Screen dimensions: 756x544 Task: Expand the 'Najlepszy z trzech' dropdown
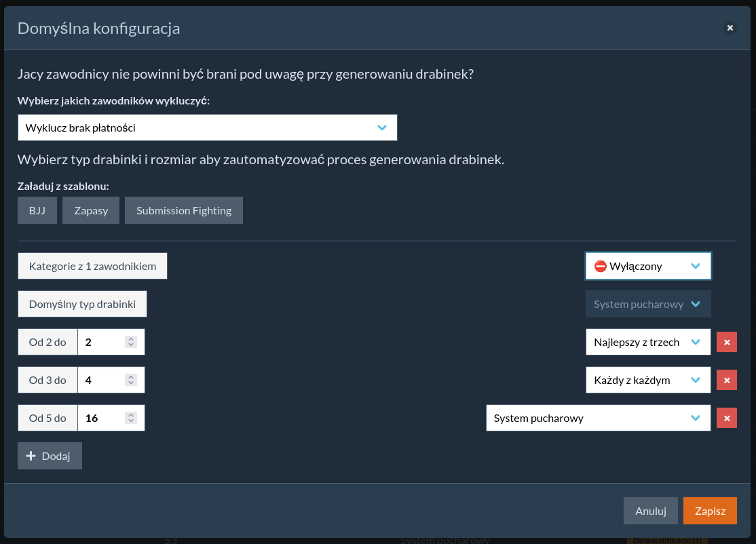647,343
